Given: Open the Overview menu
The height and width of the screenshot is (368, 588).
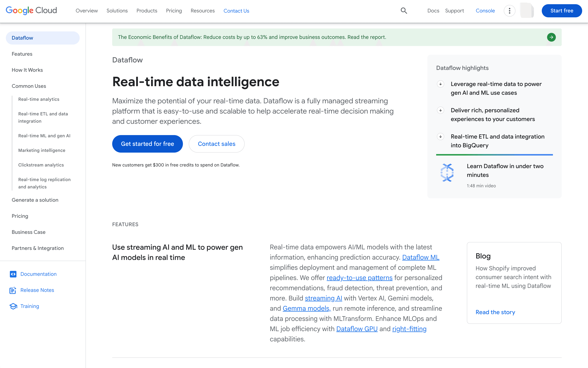Looking at the screenshot, I should point(87,11).
